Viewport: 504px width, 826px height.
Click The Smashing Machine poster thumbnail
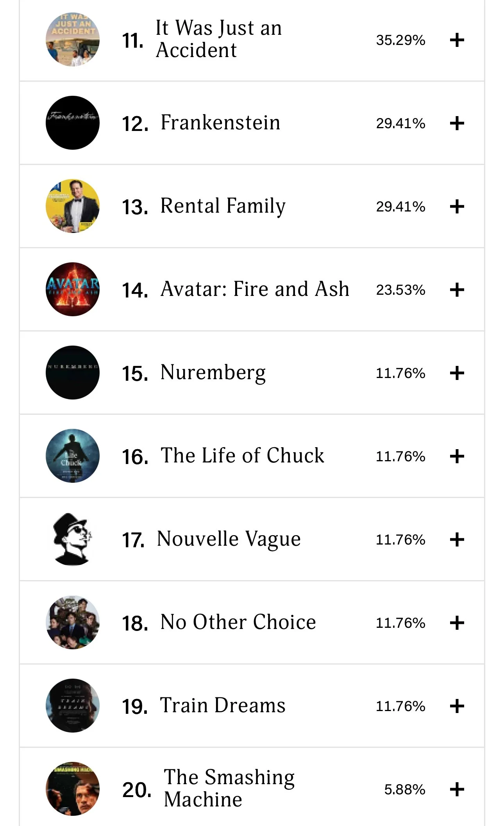73,789
